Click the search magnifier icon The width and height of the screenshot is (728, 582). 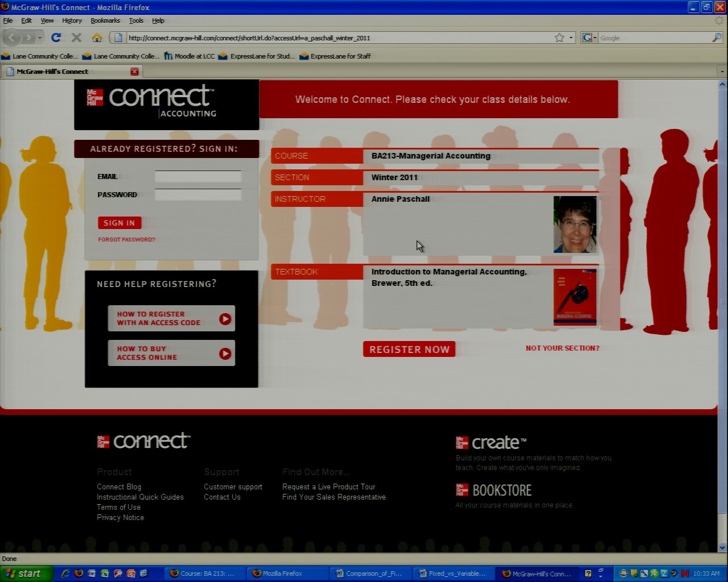717,38
